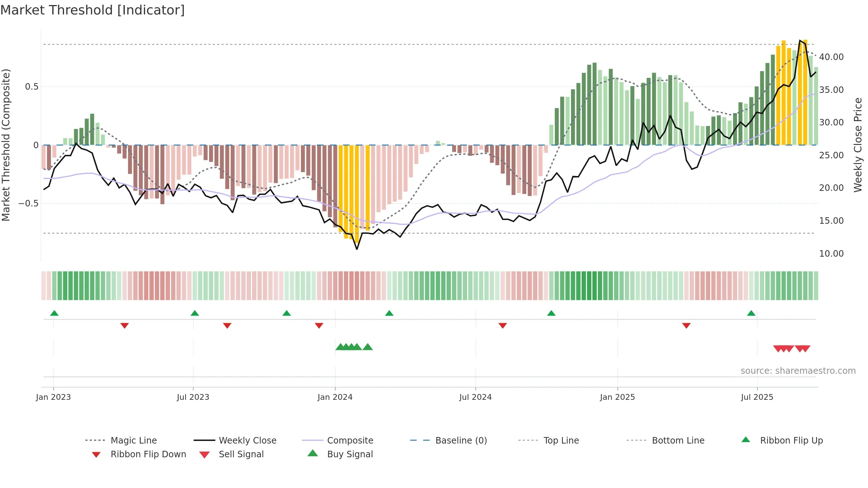Toggle the Bottom Line legend entry
Viewport: 868px width, 488px height.
click(x=665, y=440)
